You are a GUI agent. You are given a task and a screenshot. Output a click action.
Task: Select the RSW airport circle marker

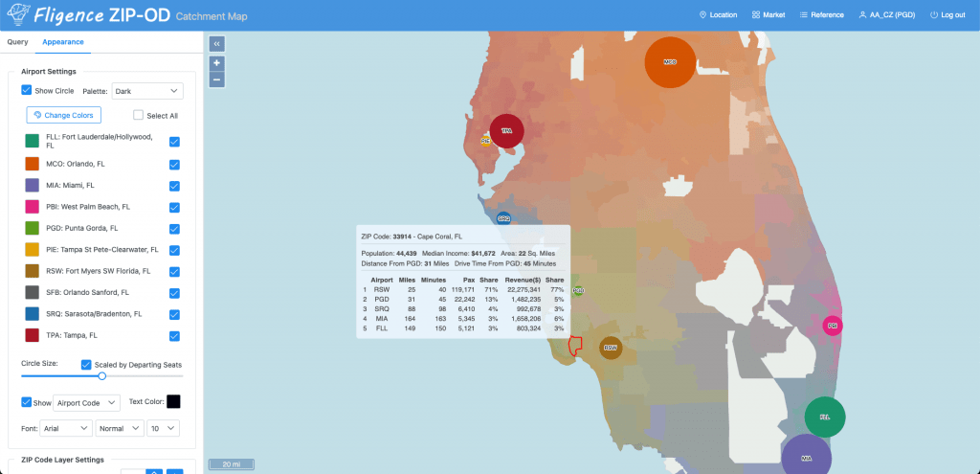point(611,348)
